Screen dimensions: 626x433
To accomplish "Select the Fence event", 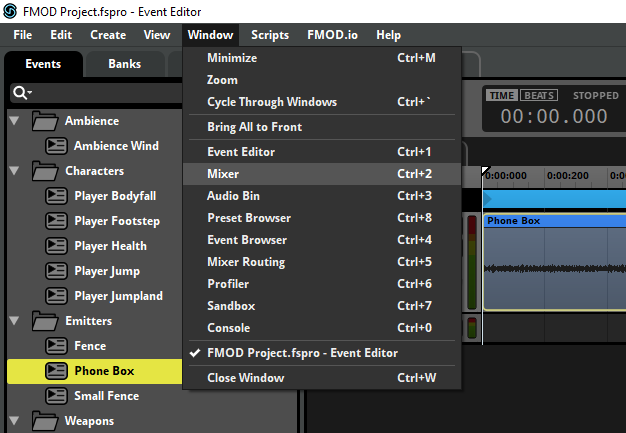I will pos(90,346).
